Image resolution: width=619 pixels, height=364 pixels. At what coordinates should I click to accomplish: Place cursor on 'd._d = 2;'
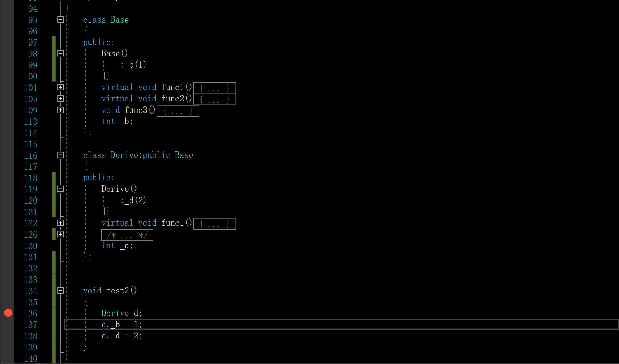[122, 336]
